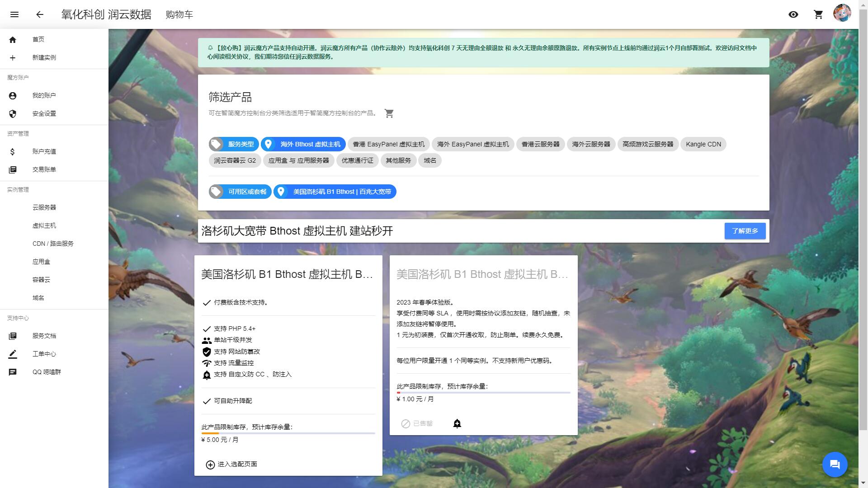
Task: Select the 其他服务 filter chip
Action: pos(399,160)
